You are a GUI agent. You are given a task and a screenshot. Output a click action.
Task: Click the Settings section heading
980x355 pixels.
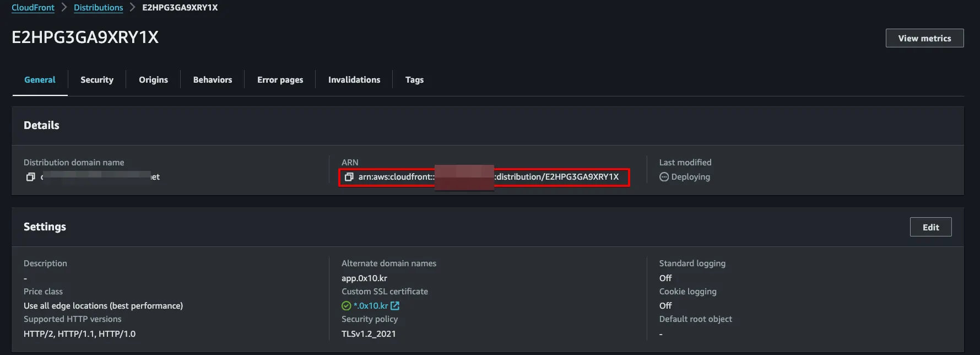[45, 227]
